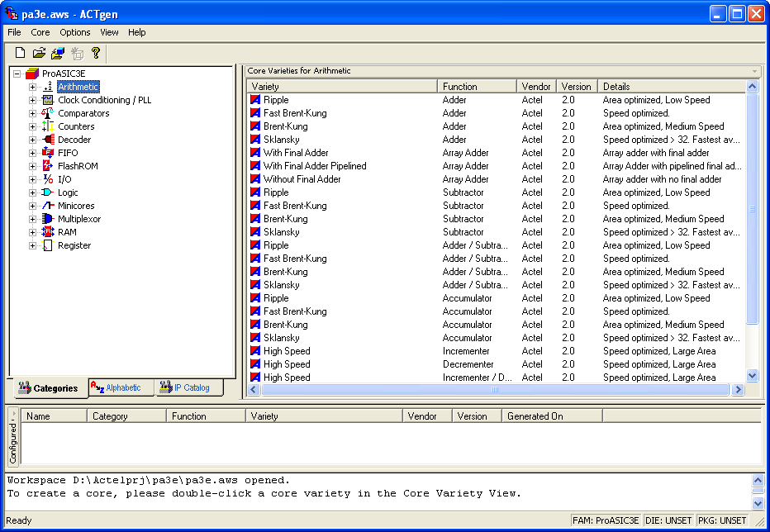This screenshot has width=770, height=532.
Task: Select the Comparators scale icon
Action: tap(48, 113)
